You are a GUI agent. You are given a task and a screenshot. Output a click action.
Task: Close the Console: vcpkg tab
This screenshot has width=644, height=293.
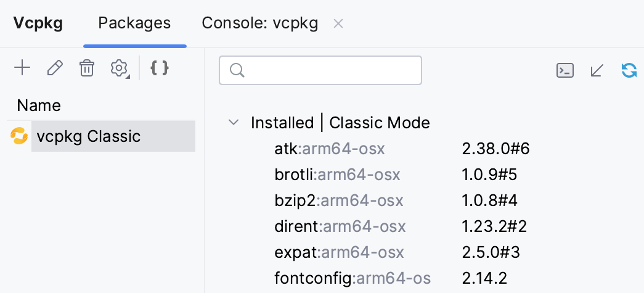coord(338,24)
